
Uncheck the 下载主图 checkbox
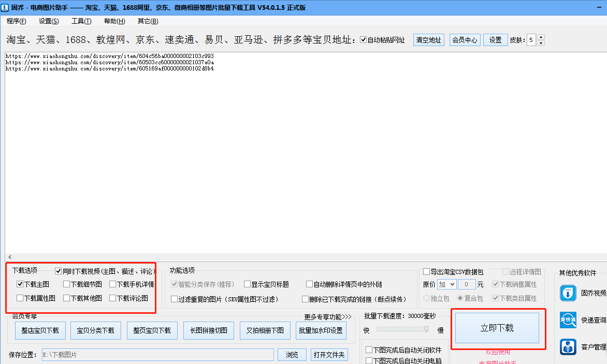point(20,284)
